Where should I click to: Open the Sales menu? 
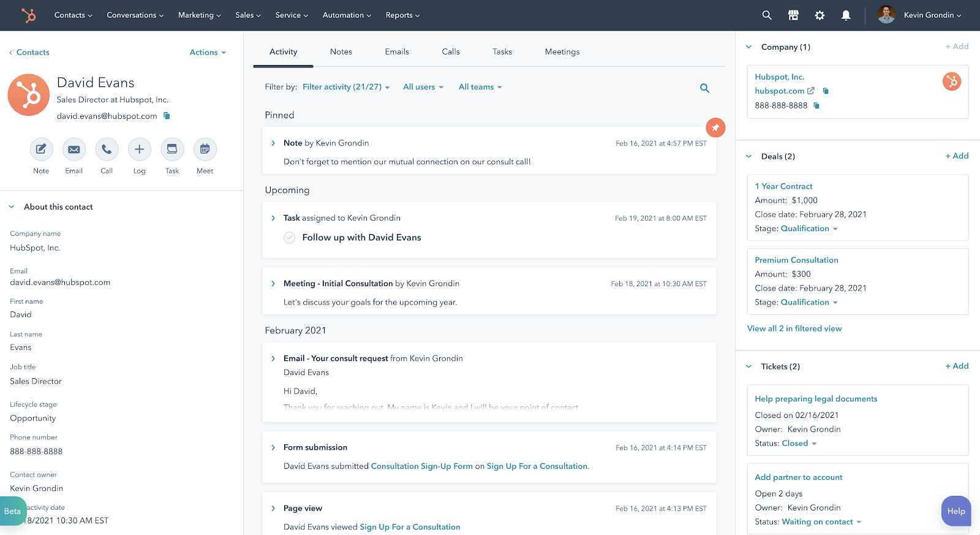pos(248,15)
